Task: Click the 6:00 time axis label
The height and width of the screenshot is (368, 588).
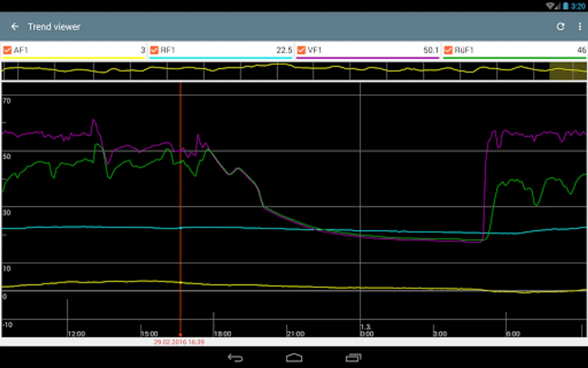Action: click(513, 334)
